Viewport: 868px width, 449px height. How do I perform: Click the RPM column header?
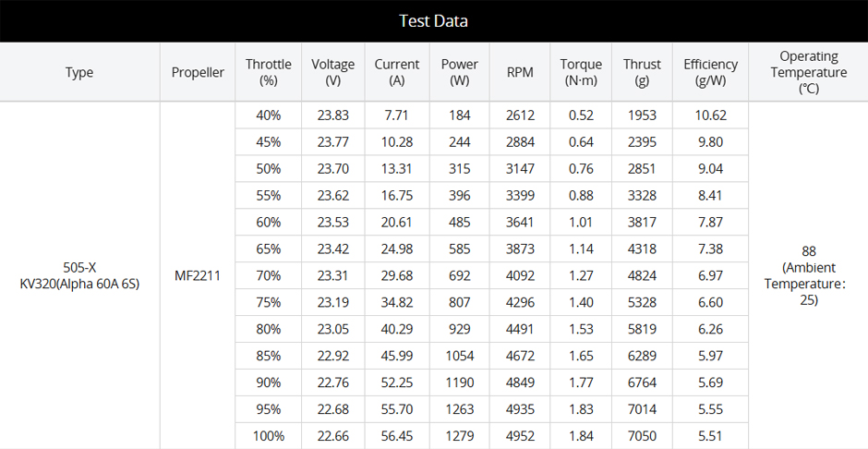520,72
